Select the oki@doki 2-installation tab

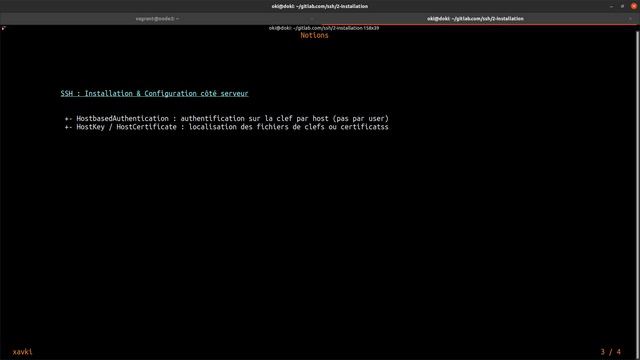click(475, 19)
